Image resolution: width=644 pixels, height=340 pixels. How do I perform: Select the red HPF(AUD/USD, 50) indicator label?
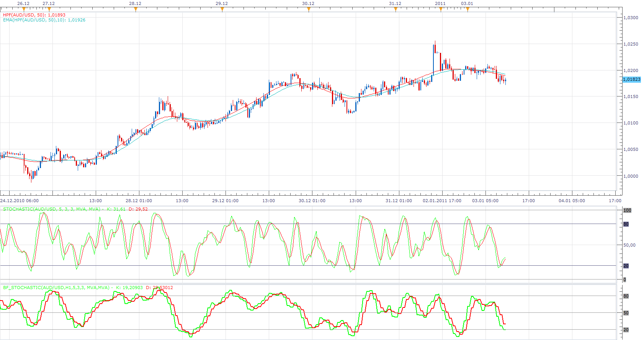(34, 15)
